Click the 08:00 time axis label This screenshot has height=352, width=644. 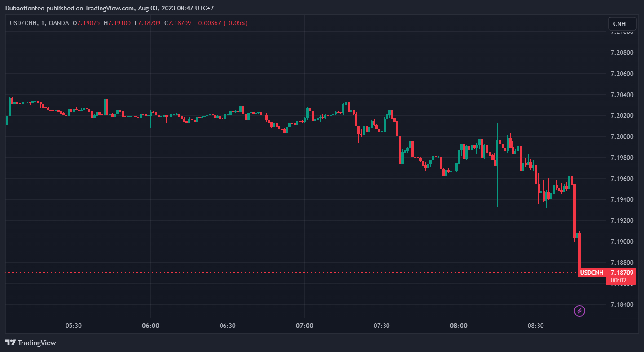click(x=459, y=326)
